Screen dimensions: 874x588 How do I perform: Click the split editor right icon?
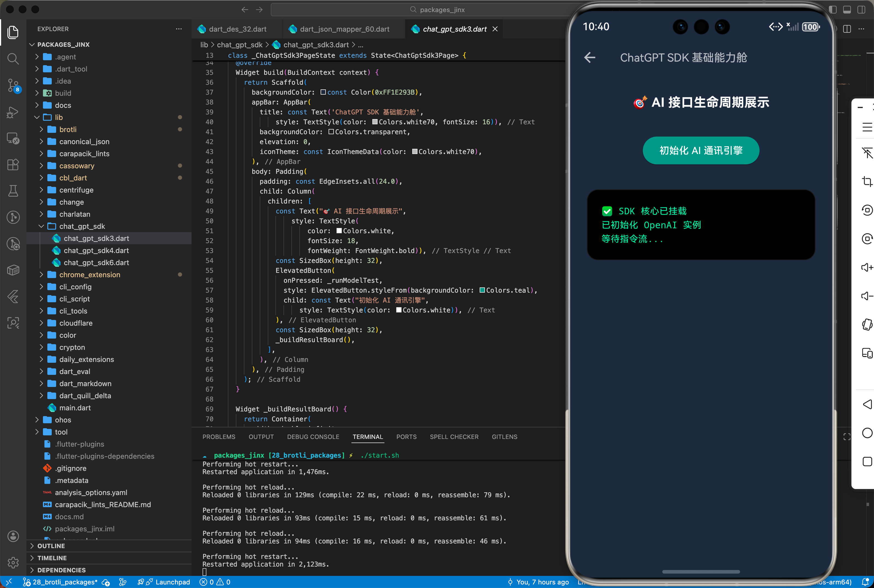point(846,29)
